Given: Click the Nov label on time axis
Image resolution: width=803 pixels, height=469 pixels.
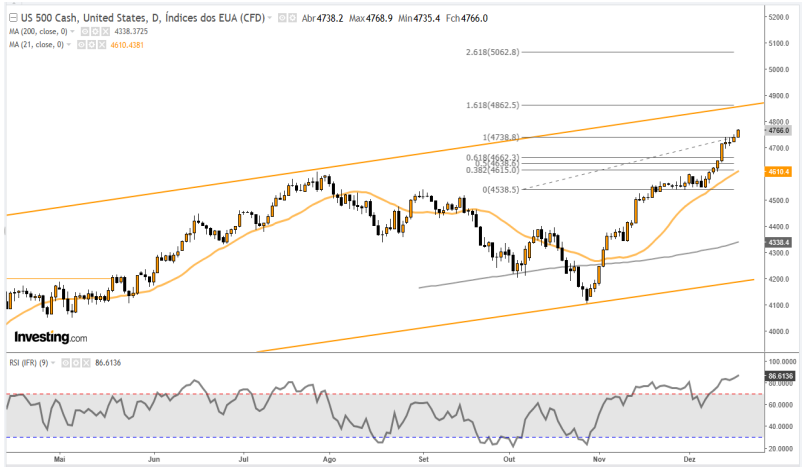Looking at the screenshot, I should point(599,459).
